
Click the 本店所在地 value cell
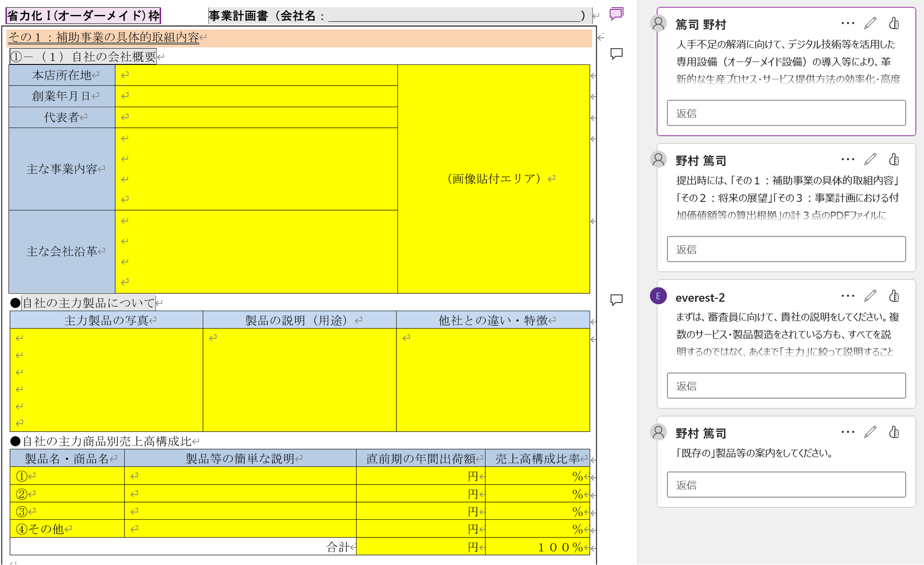256,75
